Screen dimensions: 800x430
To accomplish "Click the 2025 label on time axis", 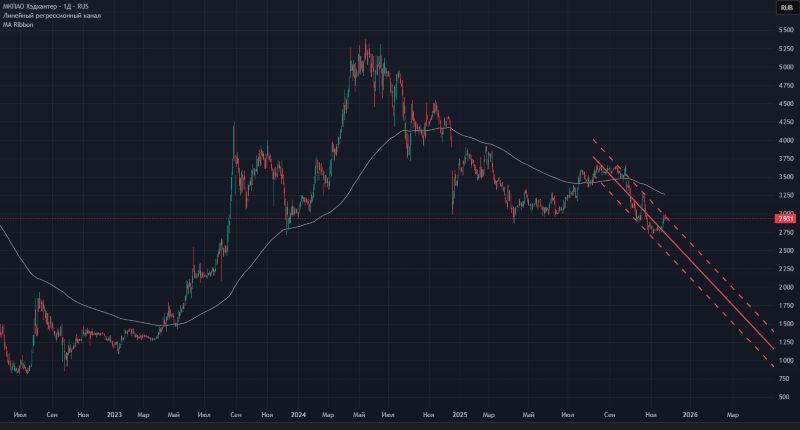I will 459,413.
